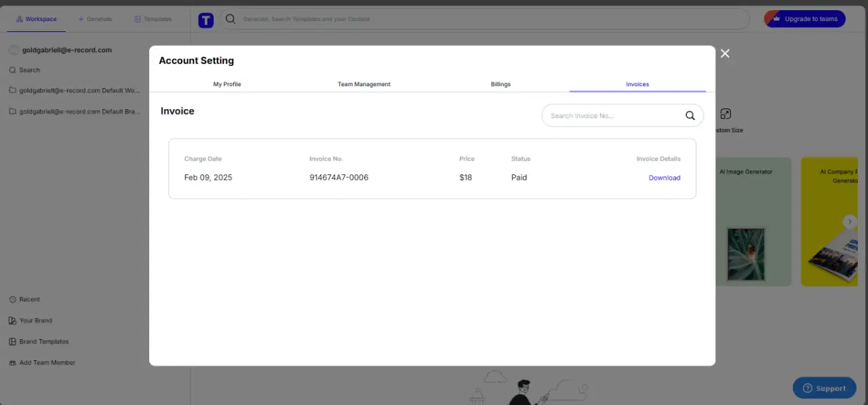
Task: Click the magnifier icon in invoice search
Action: click(x=690, y=115)
